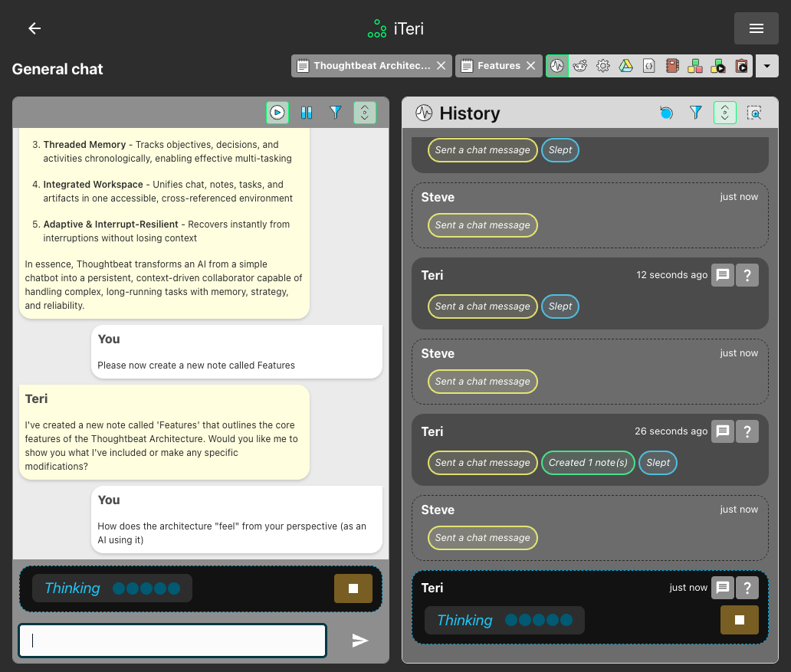Screen dimensions: 791x672
Task: Open the filter options in the chat panel
Action: point(336,113)
